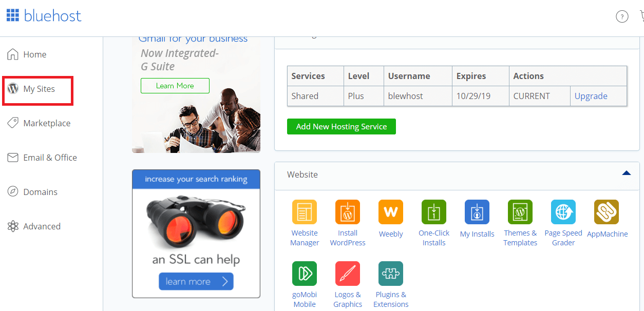This screenshot has height=311, width=644.
Task: Select the '10/29/19' expiry cell
Action: (x=481, y=96)
